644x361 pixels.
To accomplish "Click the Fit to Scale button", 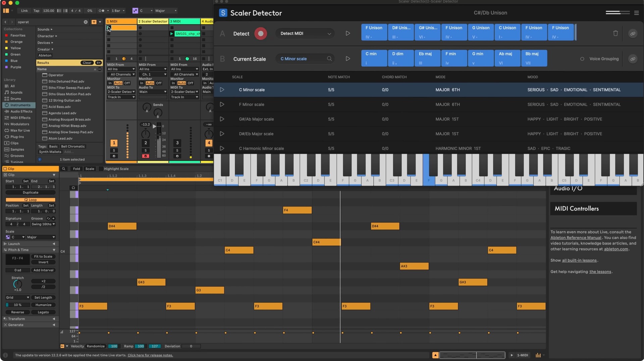I will point(43,257).
